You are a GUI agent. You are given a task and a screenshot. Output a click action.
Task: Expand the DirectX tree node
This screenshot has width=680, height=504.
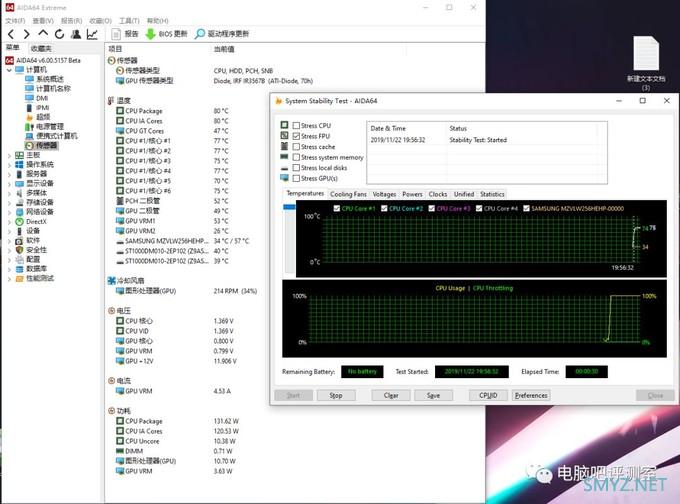(9, 222)
